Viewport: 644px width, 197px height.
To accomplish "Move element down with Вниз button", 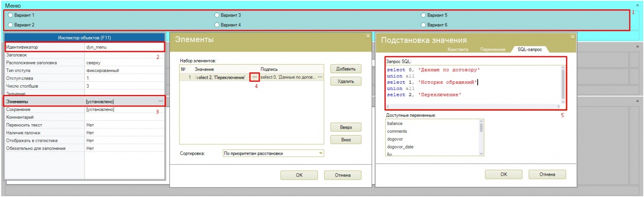I will [x=345, y=140].
